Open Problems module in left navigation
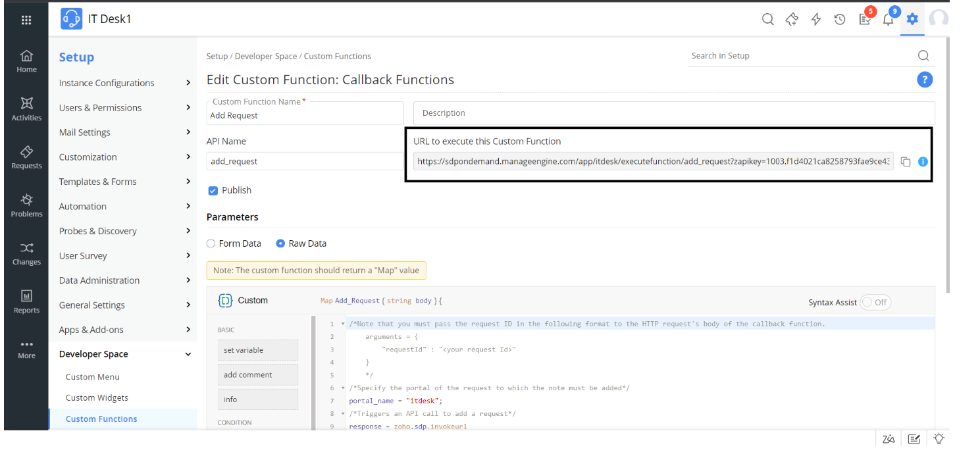Screen dimensions: 980x460 click(26, 205)
